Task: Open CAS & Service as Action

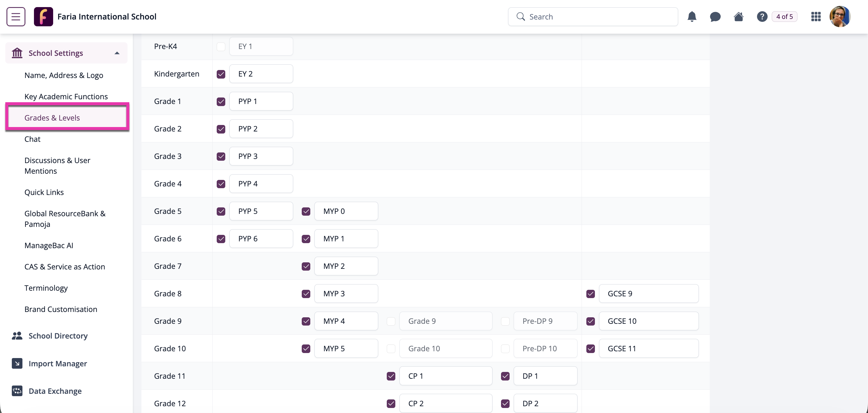Action: pos(65,267)
